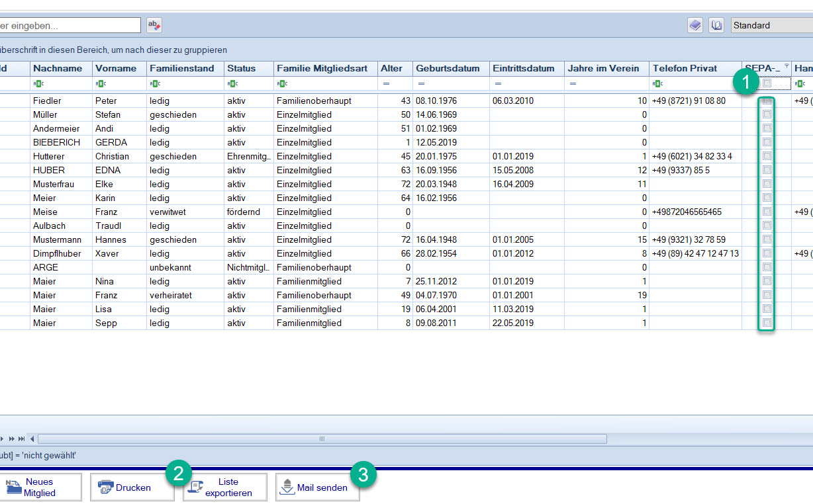Tick SEPA checkbox for Peter Fiedler
The image size is (813, 504).
point(767,101)
